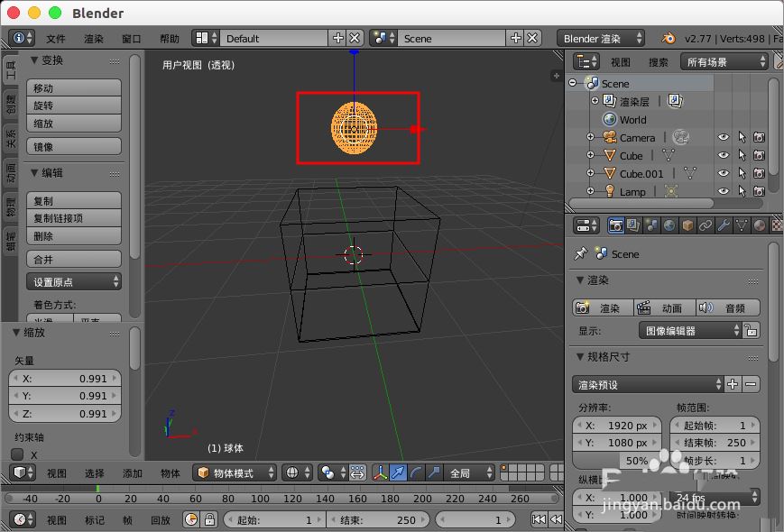784x532 pixels.
Task: Hide the Cube object in the Outliner
Action: (724, 155)
